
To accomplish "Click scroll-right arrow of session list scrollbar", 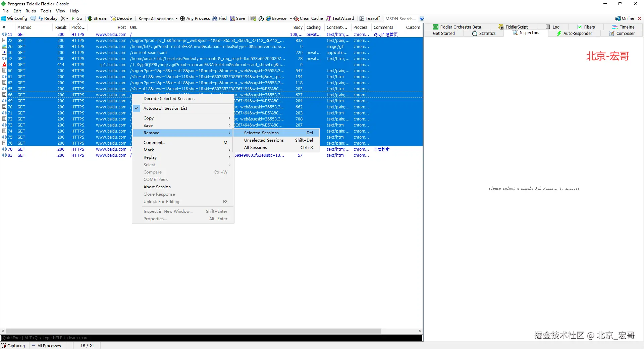I will click(420, 331).
